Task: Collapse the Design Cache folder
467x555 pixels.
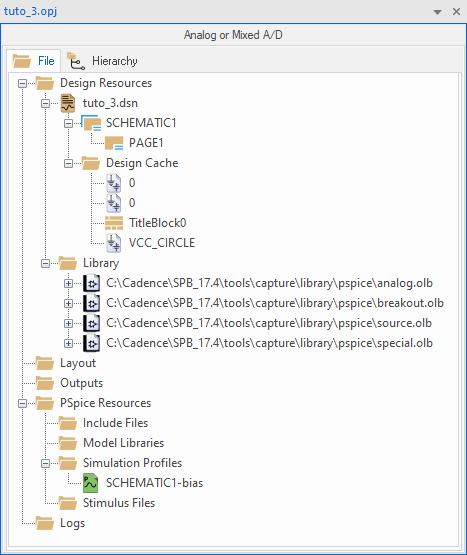Action: point(68,163)
